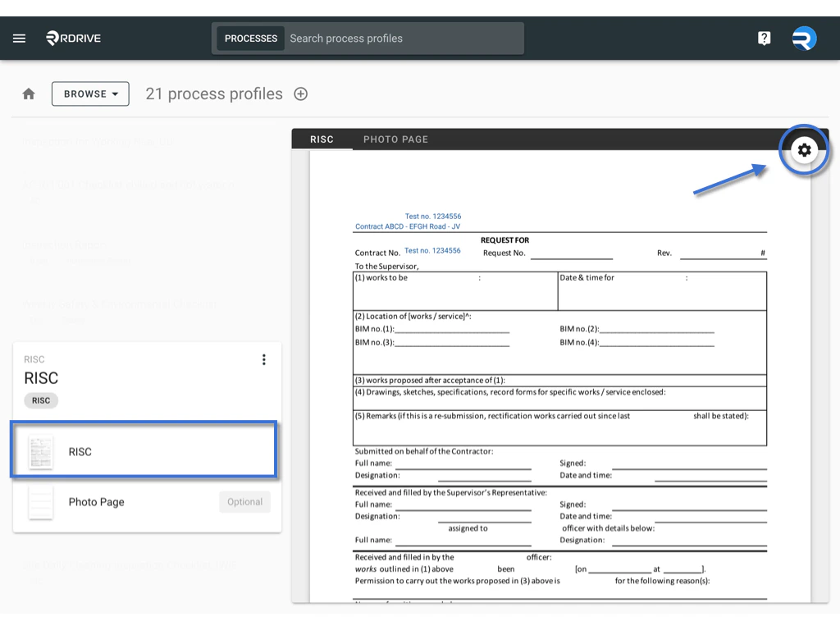Image resolution: width=840 pixels, height=630 pixels.
Task: Click the PROCESSES chip in the search bar
Action: click(x=250, y=38)
